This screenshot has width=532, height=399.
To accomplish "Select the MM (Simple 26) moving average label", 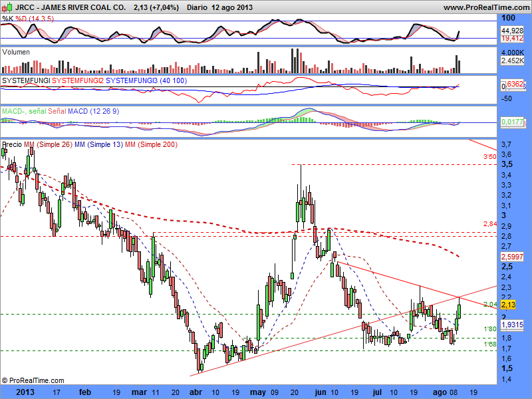I will [48, 144].
